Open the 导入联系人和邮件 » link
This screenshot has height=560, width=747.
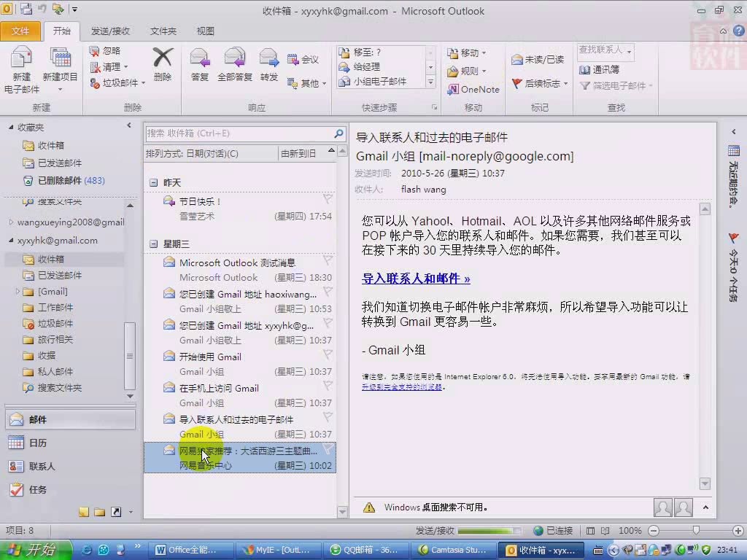click(x=416, y=279)
